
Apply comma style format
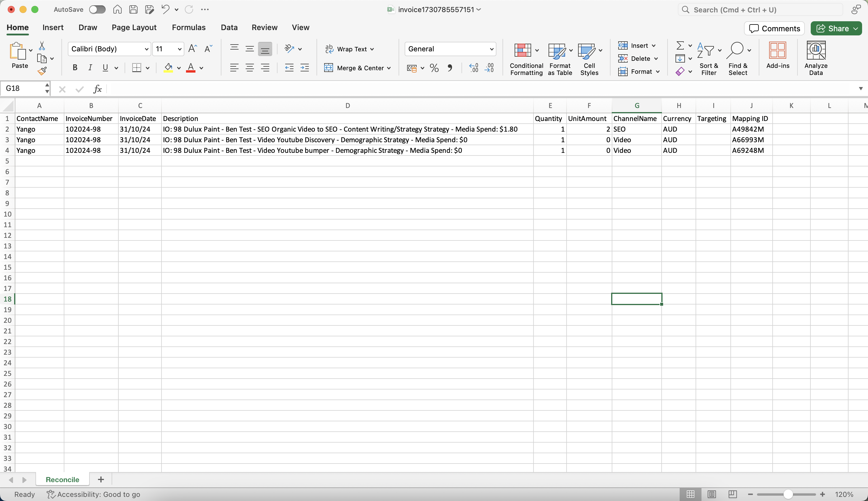tap(450, 68)
